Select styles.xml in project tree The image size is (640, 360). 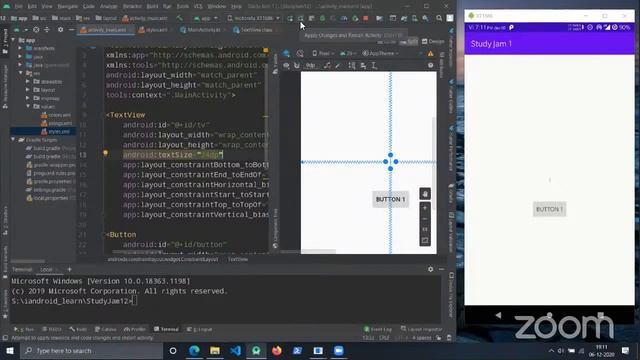pos(56,131)
